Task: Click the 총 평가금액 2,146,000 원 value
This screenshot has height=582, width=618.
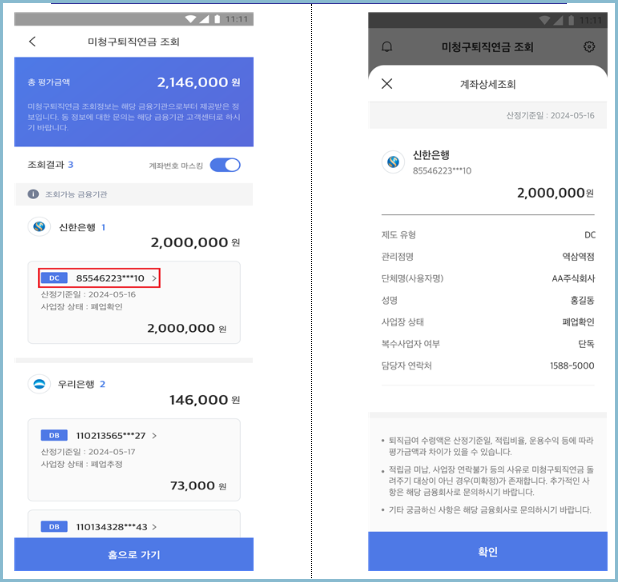Action: (x=199, y=82)
